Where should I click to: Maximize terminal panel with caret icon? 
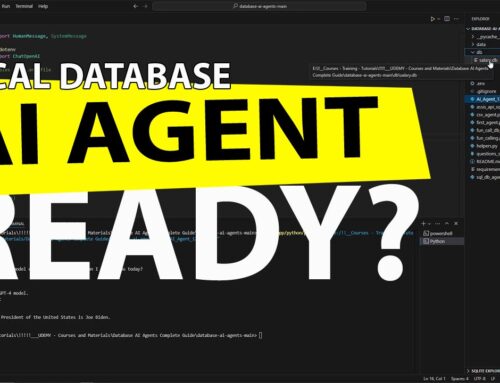[x=447, y=223]
